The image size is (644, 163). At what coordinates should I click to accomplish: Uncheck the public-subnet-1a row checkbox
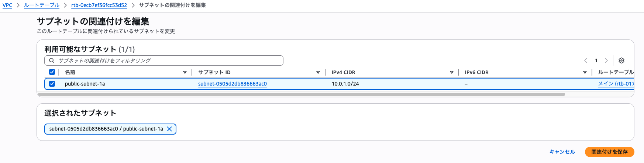tap(52, 84)
